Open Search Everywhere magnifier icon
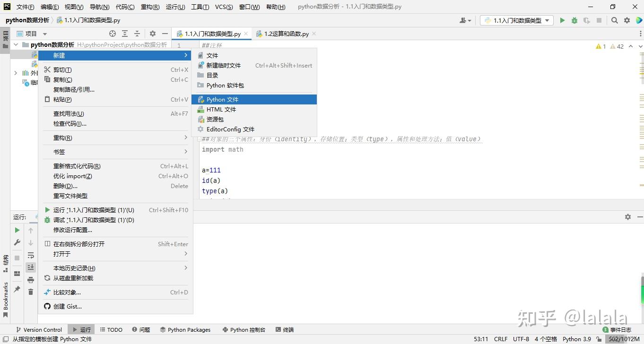644x344 pixels. click(x=614, y=20)
